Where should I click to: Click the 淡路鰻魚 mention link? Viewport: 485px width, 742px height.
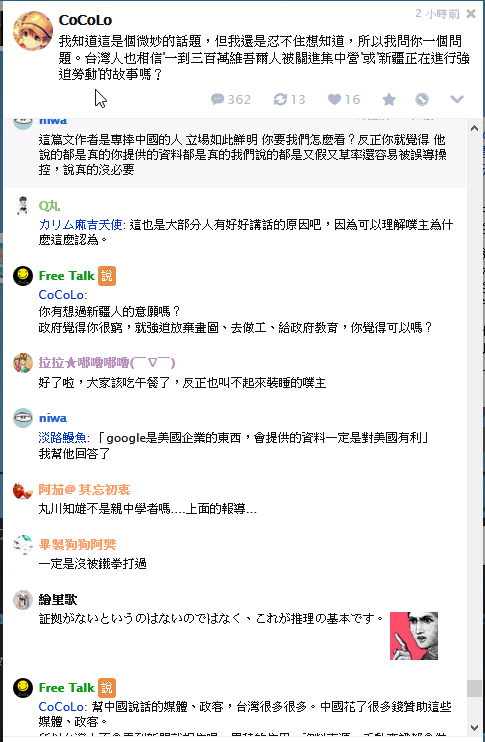coord(62,438)
